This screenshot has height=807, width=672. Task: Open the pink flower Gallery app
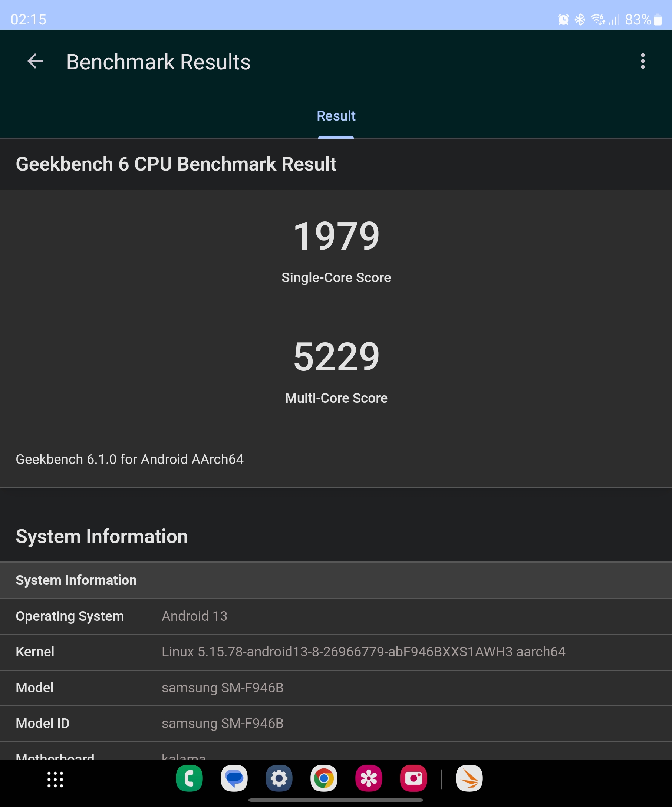pos(369,778)
